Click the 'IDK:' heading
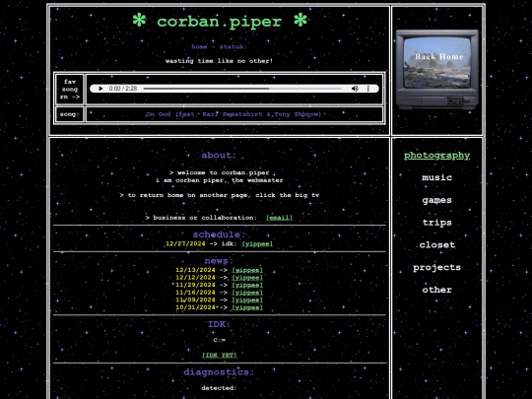The width and height of the screenshot is (532, 399). pos(219,325)
